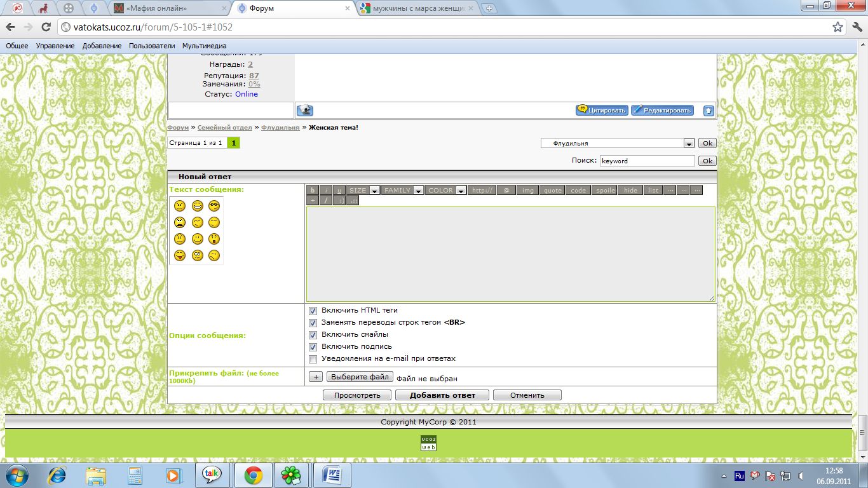Viewport: 868px width, 488px height.
Task: Toggle the 'Включить смайлы' checkbox
Action: 313,335
